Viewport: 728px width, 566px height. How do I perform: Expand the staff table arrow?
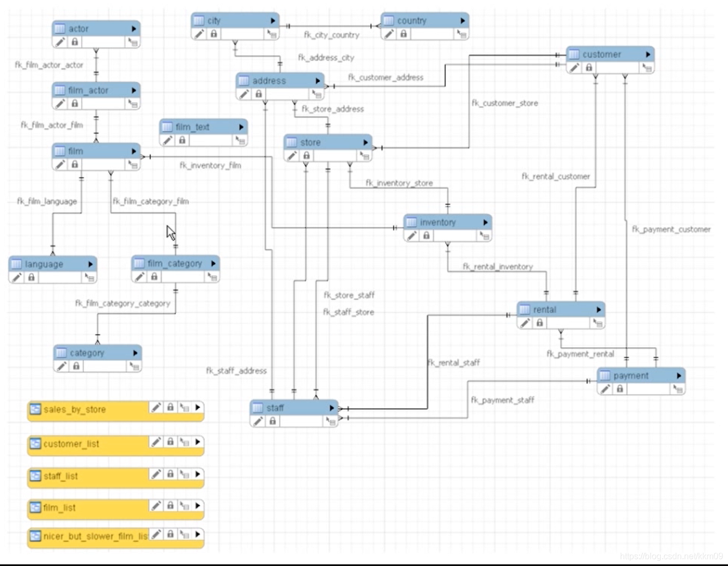[331, 408]
